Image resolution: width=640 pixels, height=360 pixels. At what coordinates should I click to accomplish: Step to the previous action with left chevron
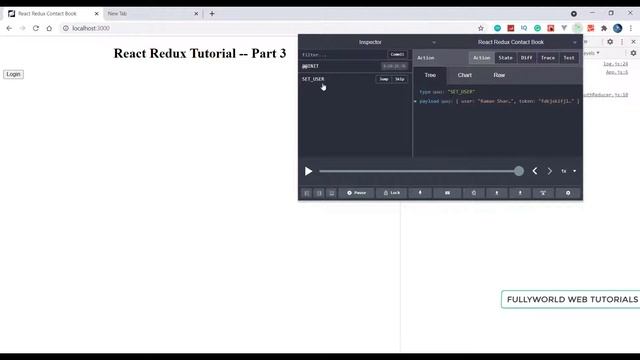pos(535,171)
